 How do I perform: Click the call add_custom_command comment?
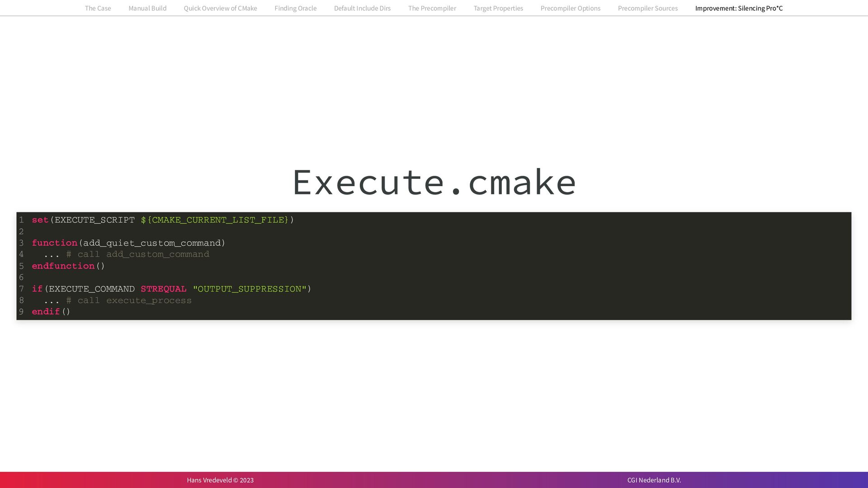pyautogui.click(x=137, y=254)
